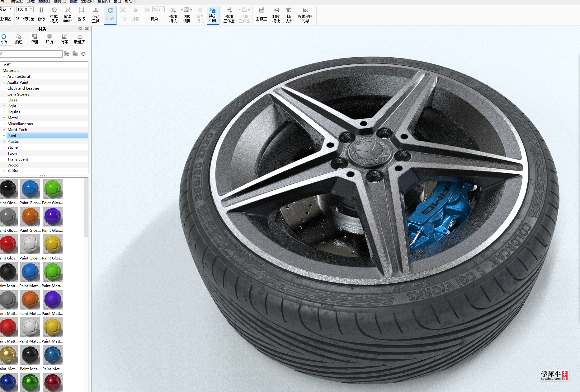
Task: Expand the X-Rite folder
Action: coord(4,171)
